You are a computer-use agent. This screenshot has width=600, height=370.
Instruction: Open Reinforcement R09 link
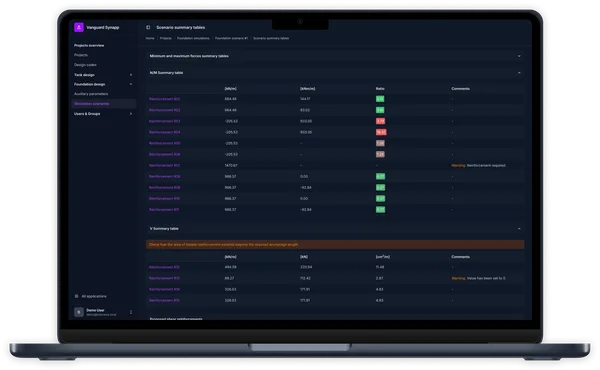(x=165, y=187)
